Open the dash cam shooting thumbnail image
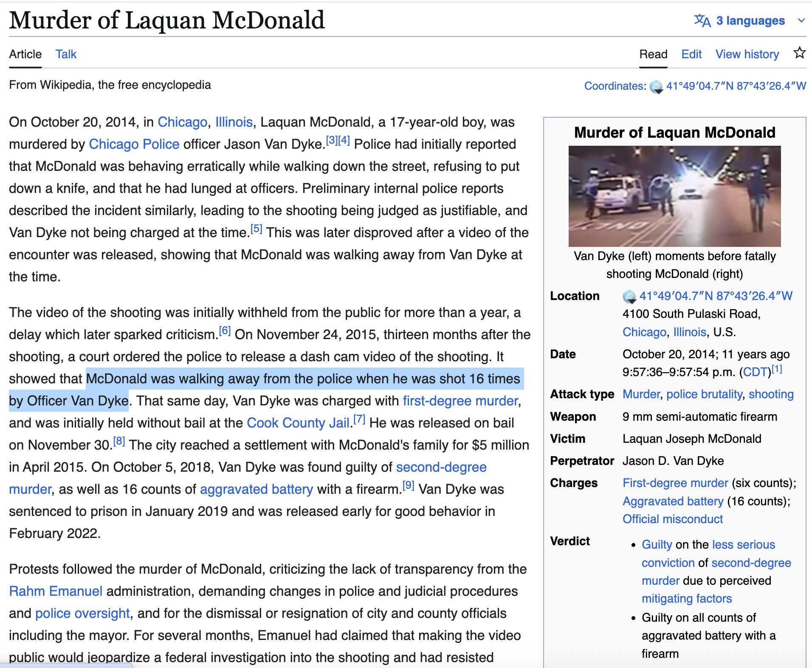 point(674,196)
